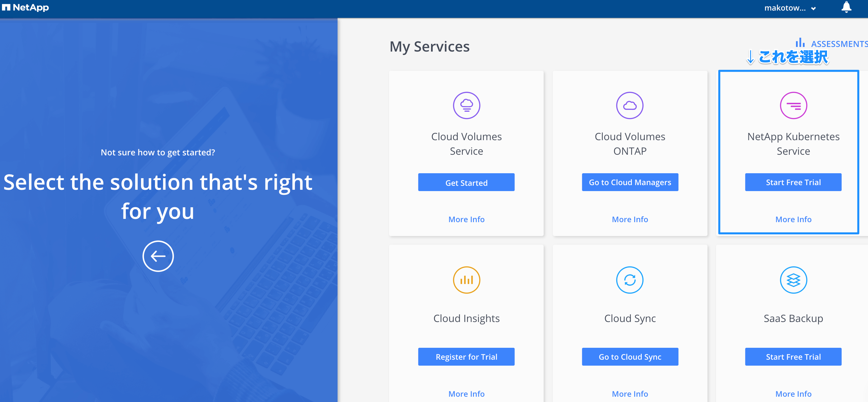Viewport: 868px width, 402px height.
Task: Open the Assessments chart icon
Action: [800, 43]
